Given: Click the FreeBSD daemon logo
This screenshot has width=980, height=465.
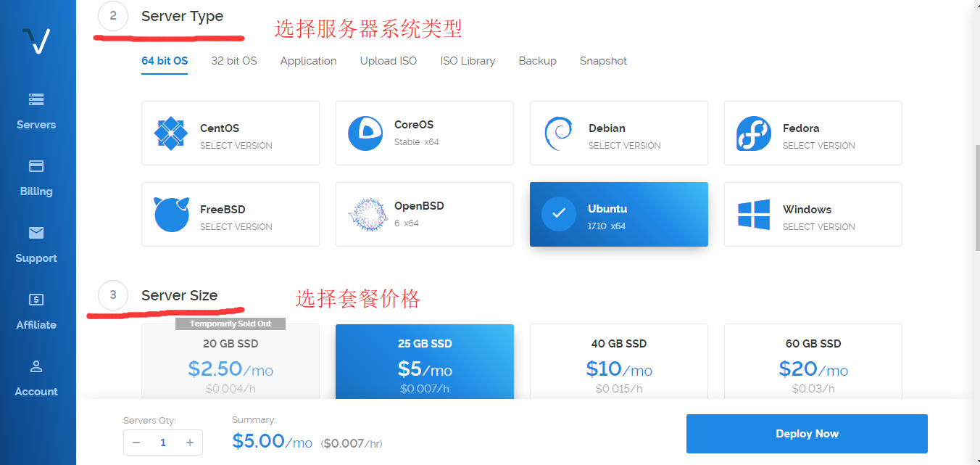Looking at the screenshot, I should coord(171,214).
